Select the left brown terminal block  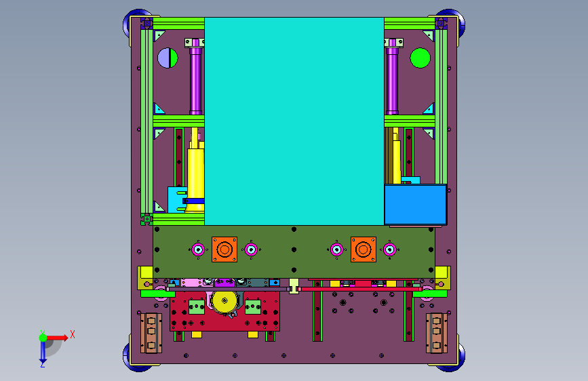(x=151, y=334)
